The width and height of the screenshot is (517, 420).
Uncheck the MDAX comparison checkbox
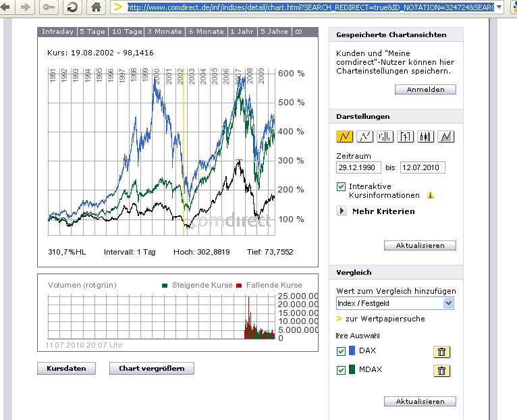342,370
